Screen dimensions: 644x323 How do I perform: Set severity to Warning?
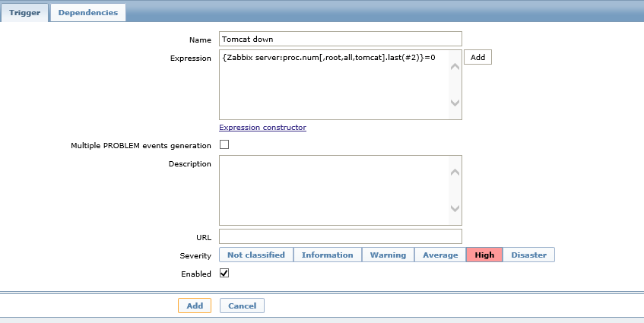[x=388, y=255]
